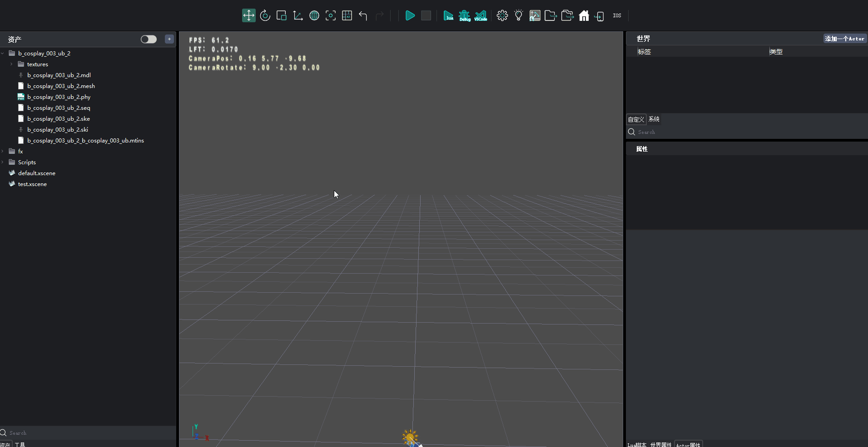The width and height of the screenshot is (868, 447).
Task: Open the 世界属性 tab
Action: click(660, 444)
